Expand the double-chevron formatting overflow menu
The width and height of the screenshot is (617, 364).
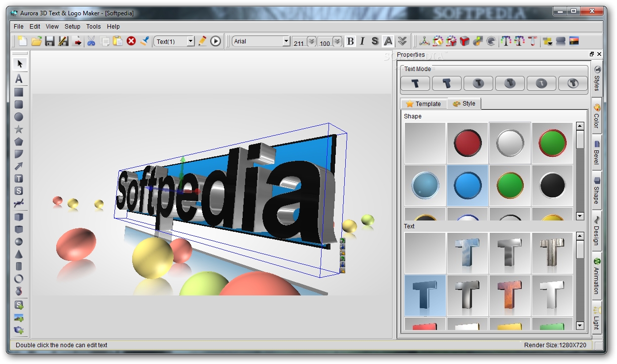coord(402,41)
